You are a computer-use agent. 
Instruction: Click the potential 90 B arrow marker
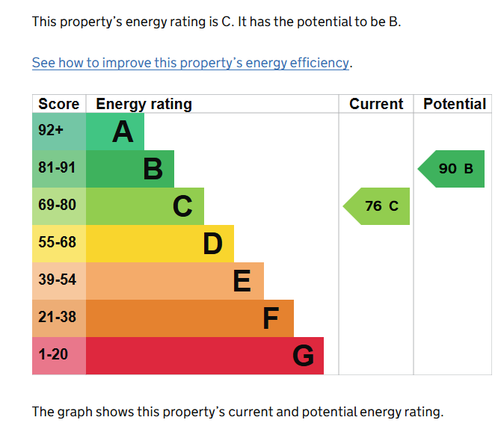tap(453, 169)
